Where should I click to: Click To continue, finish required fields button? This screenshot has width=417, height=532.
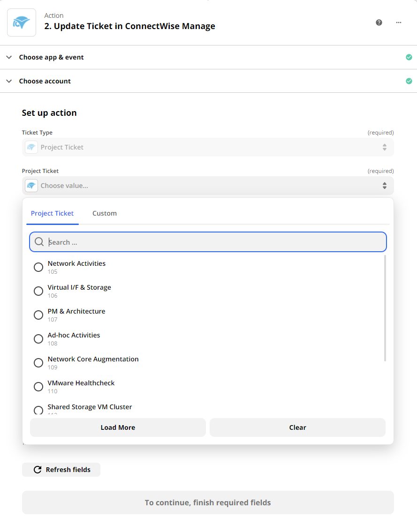tap(208, 502)
